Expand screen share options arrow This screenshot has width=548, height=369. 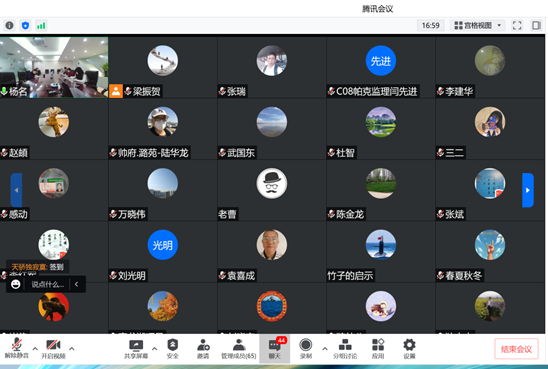click(154, 348)
